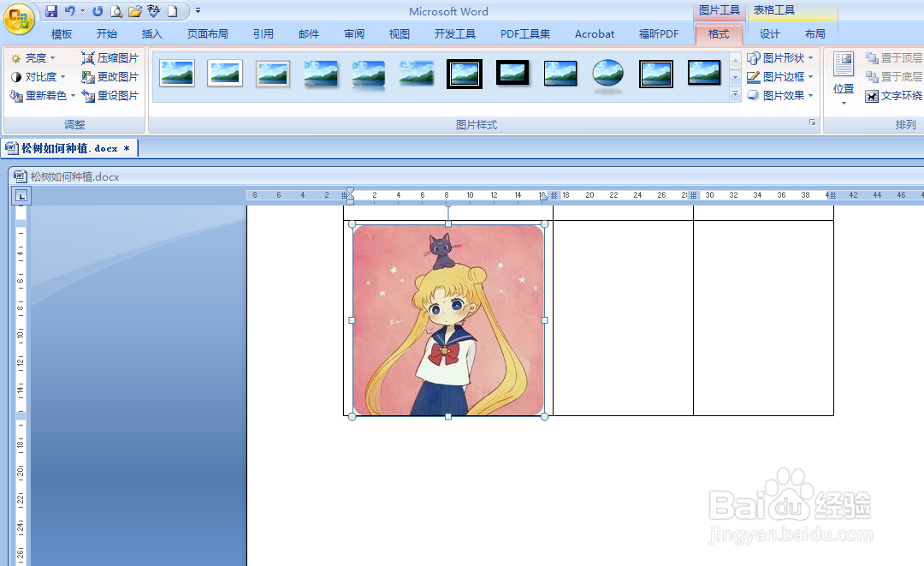Apply the seventh double black frame style

coord(465,74)
